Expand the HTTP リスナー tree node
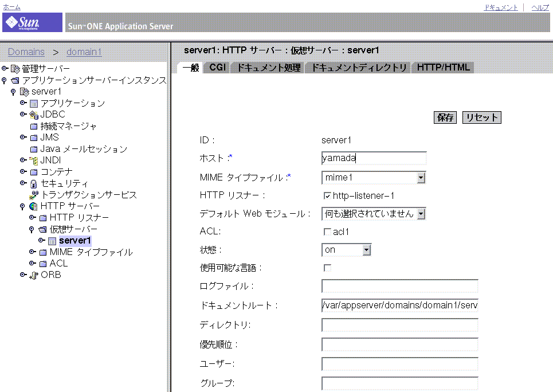 32,217
